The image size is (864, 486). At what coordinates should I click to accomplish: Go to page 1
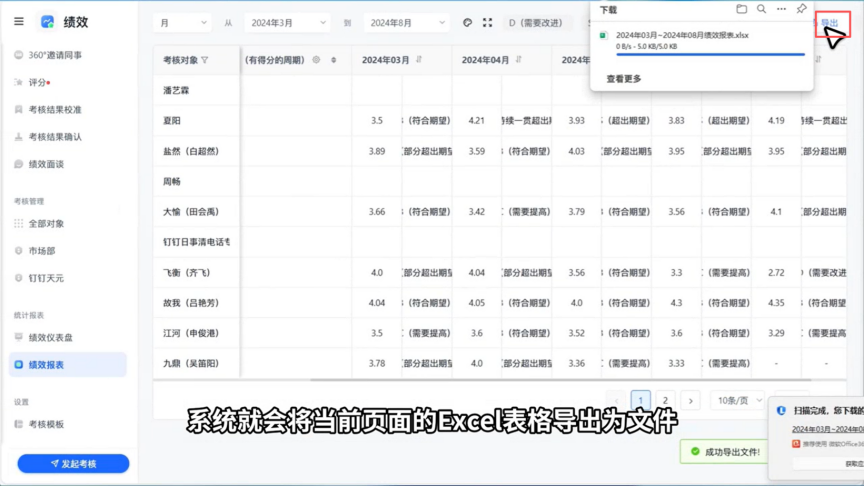640,401
